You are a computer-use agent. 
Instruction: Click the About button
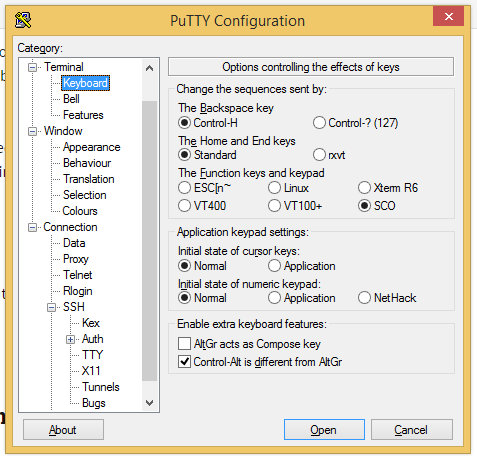coord(63,430)
